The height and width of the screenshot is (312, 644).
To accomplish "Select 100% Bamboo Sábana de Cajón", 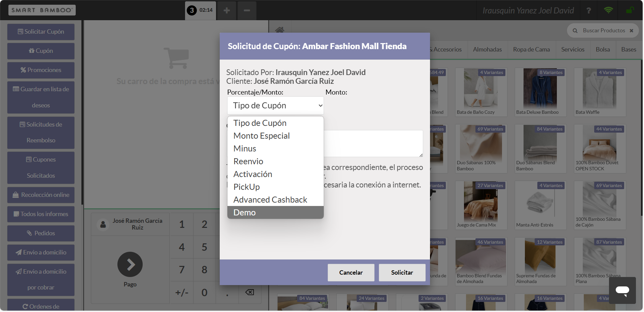I will [600, 205].
